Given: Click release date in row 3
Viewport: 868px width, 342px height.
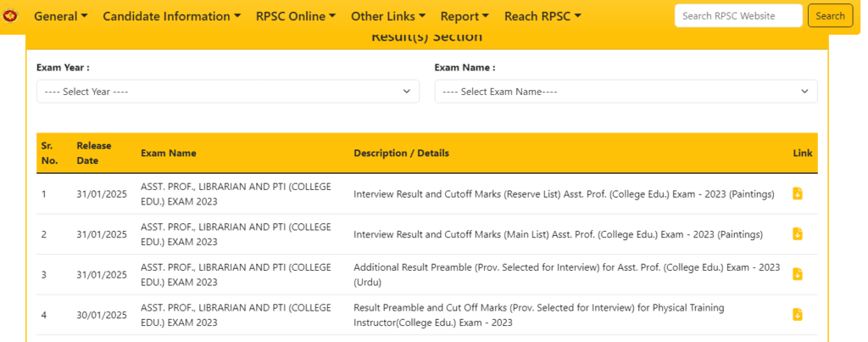Looking at the screenshot, I should point(102,275).
